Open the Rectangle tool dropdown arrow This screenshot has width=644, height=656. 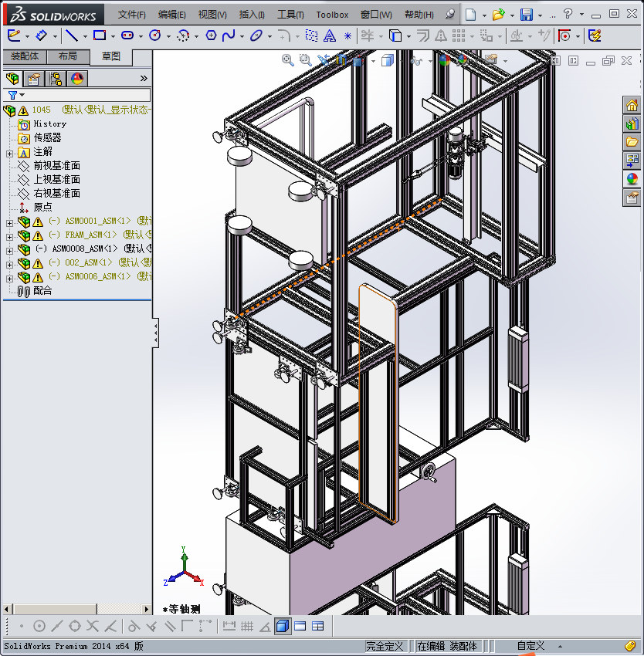[113, 36]
